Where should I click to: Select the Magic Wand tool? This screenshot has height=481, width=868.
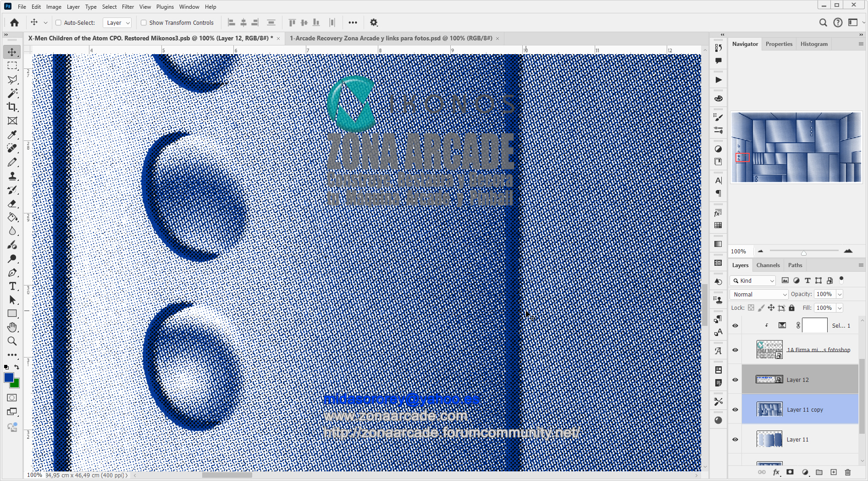12,93
